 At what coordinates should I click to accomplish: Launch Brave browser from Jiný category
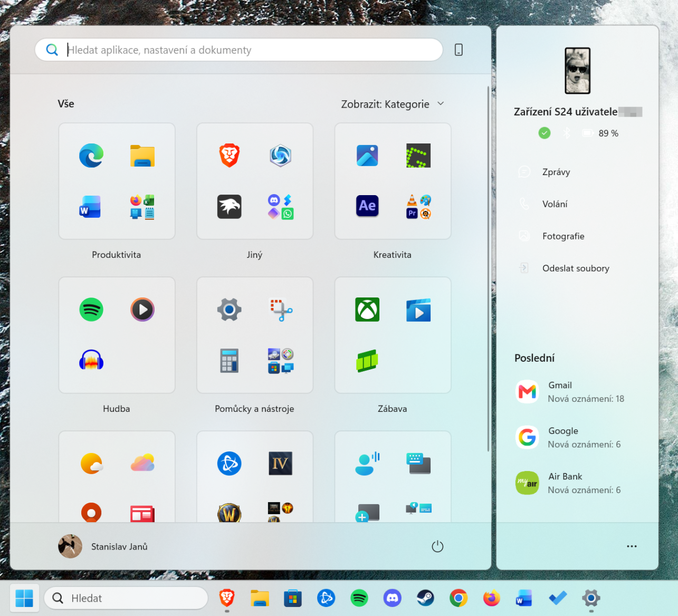[x=230, y=156]
